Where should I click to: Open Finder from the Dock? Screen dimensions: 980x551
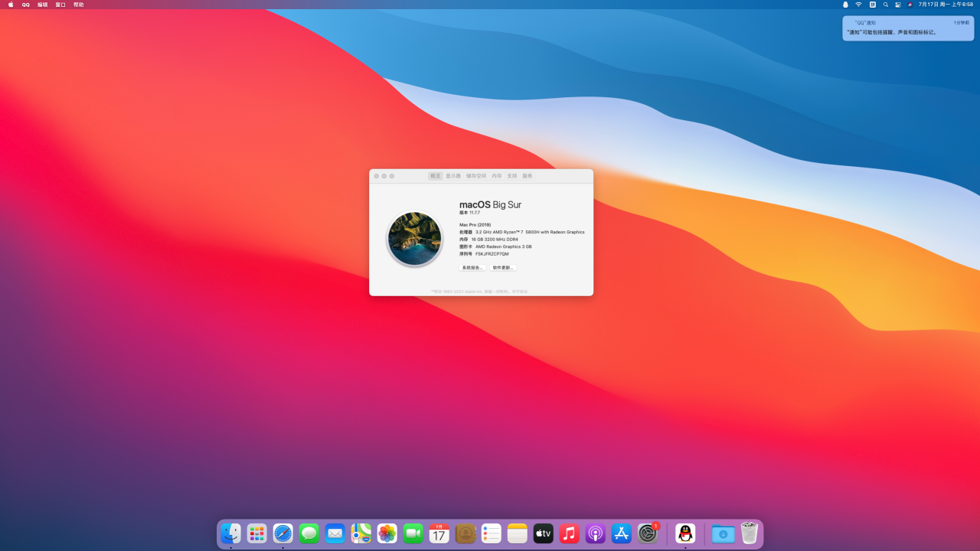pyautogui.click(x=231, y=533)
